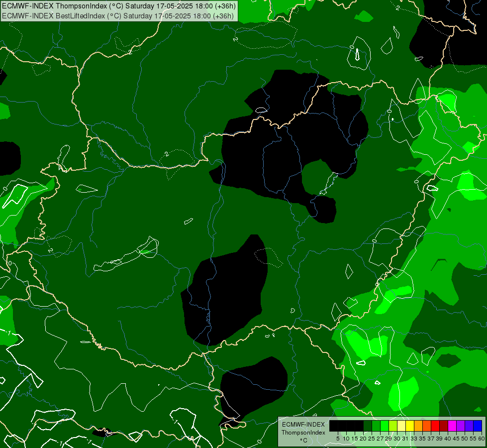Select the indigo 50–55 legend swatch
Screen dimensions: 487x448
click(x=469, y=426)
